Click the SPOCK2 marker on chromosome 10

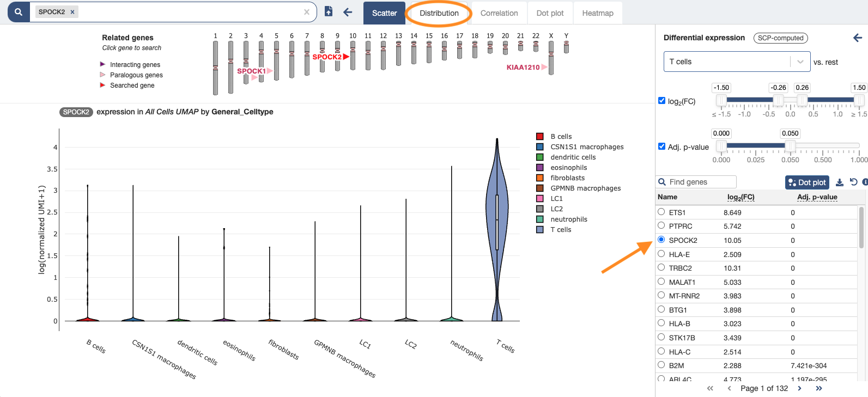click(331, 57)
